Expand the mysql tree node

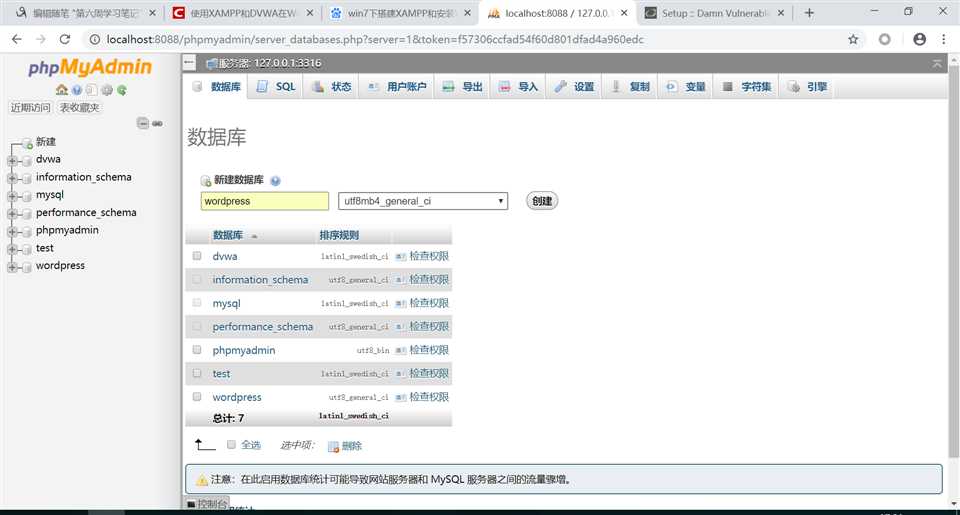coord(12,197)
